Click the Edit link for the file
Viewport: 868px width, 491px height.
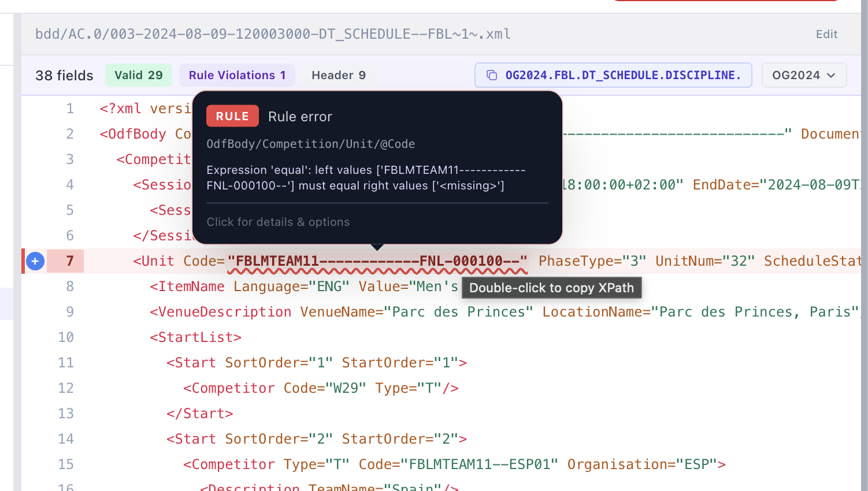coord(826,34)
